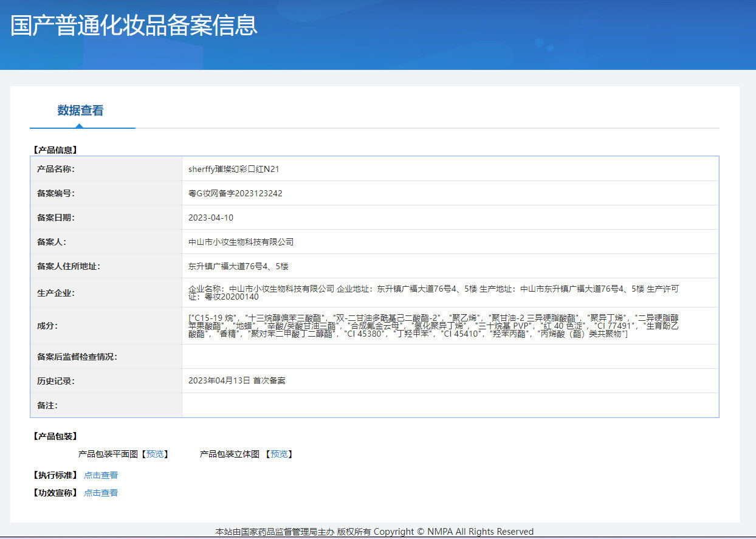Click the 生产企业 label cell
The image size is (756, 539).
106,293
